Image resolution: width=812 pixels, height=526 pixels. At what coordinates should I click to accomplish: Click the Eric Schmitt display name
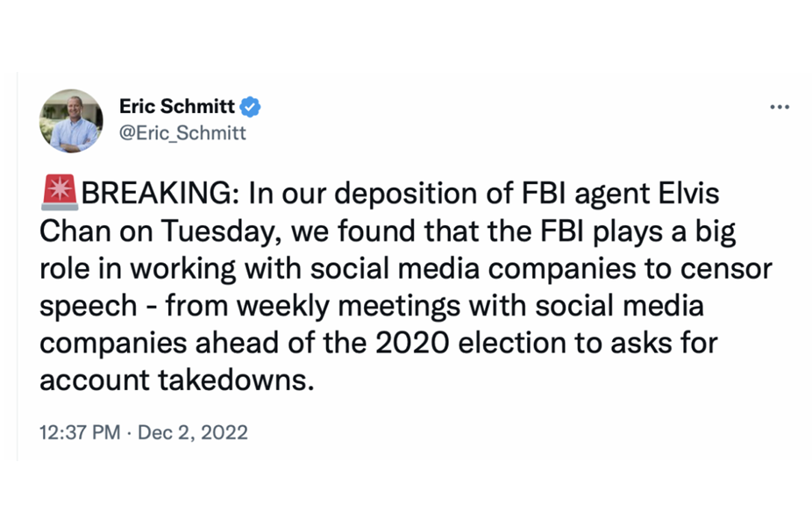[x=177, y=106]
